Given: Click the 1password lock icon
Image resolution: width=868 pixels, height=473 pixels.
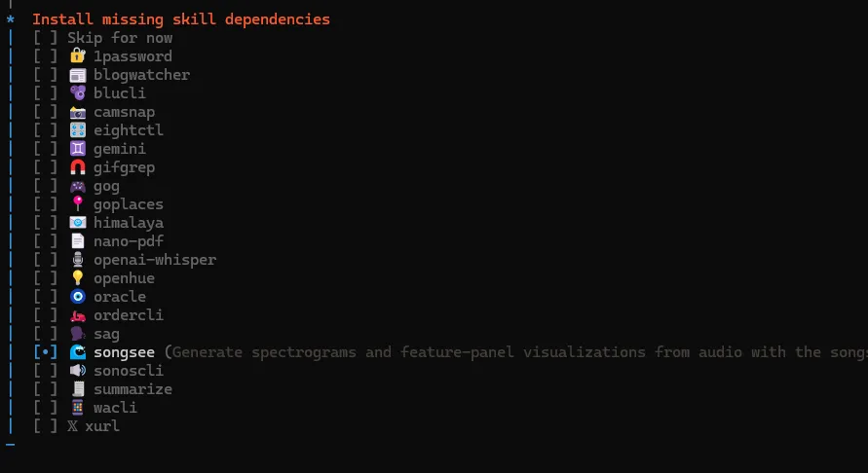Looking at the screenshot, I should pos(78,56).
